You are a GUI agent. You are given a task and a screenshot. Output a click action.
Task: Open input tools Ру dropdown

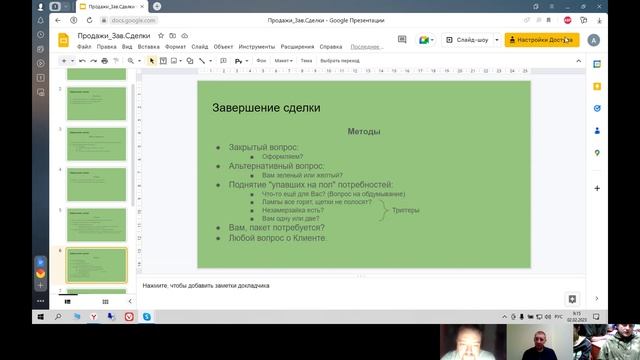click(241, 61)
